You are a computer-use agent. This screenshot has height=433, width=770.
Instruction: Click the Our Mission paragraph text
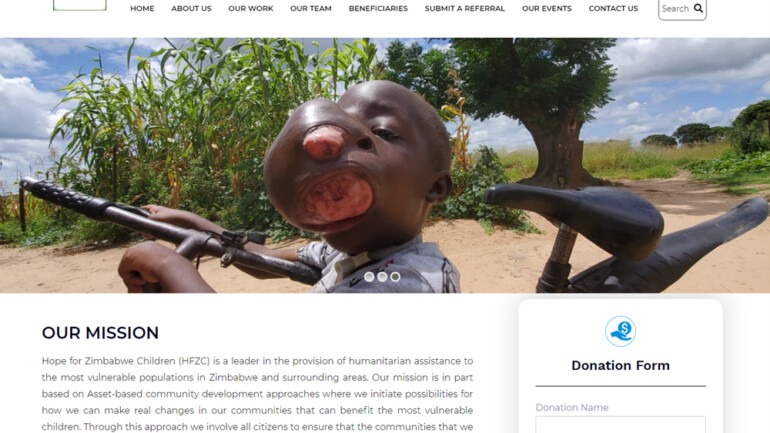pyautogui.click(x=257, y=394)
